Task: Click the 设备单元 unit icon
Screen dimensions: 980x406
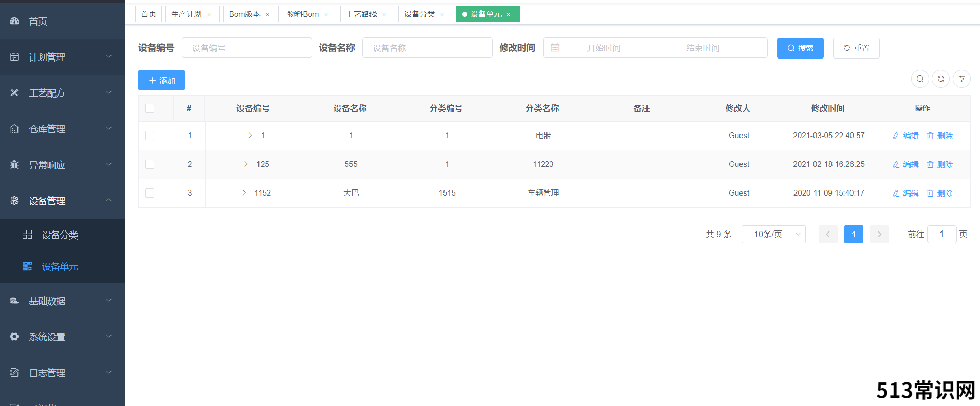Action: pyautogui.click(x=27, y=266)
